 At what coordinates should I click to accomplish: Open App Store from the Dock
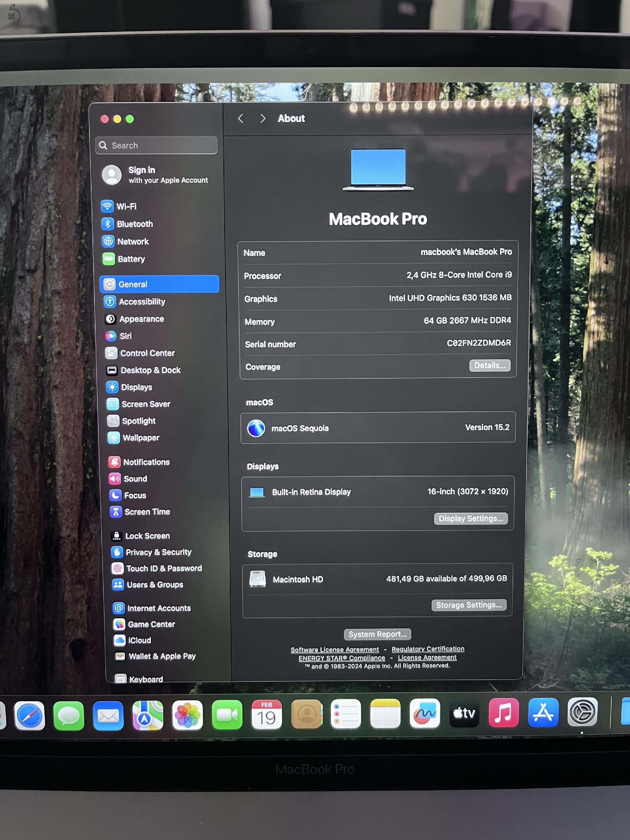543,712
